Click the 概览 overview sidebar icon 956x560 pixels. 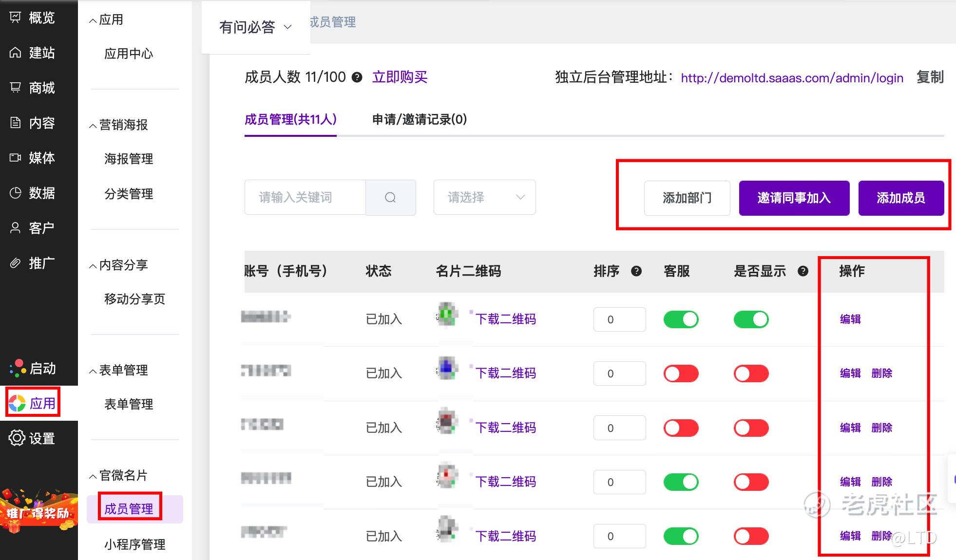pos(16,18)
